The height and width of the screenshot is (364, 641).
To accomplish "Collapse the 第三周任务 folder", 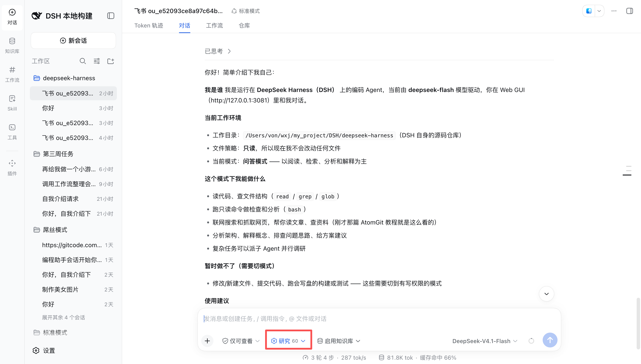I will [73, 154].
